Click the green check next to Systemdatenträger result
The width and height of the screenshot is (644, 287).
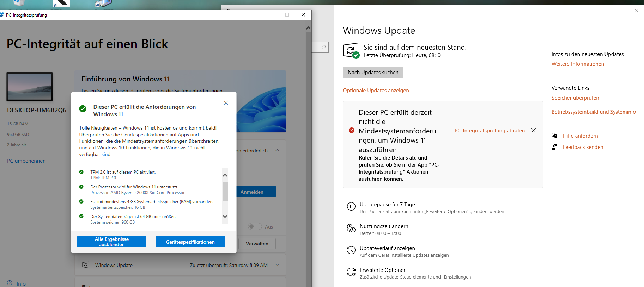[81, 216]
